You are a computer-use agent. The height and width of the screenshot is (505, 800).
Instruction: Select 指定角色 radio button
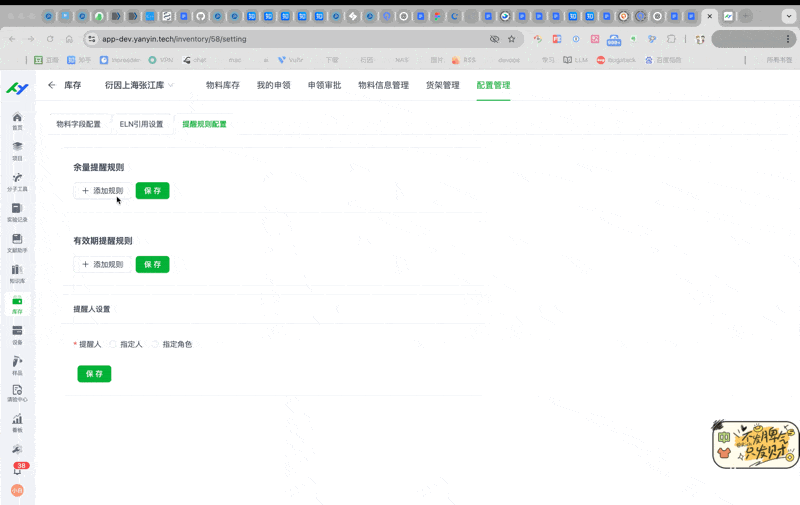[157, 344]
